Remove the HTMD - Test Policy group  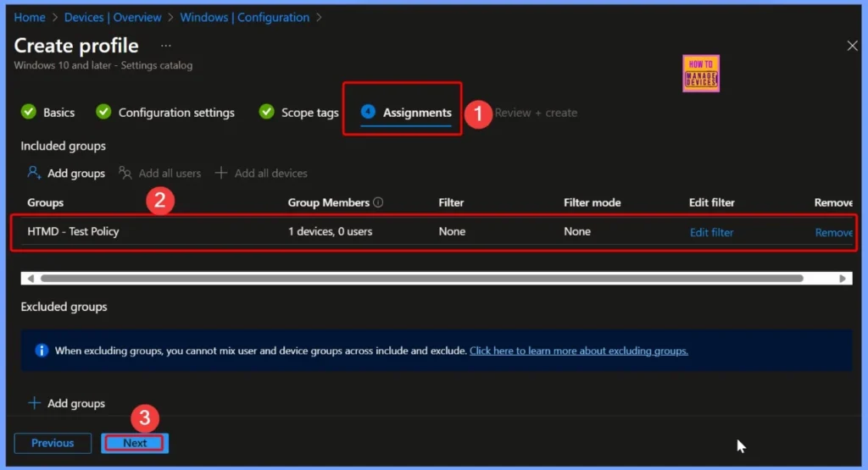834,232
